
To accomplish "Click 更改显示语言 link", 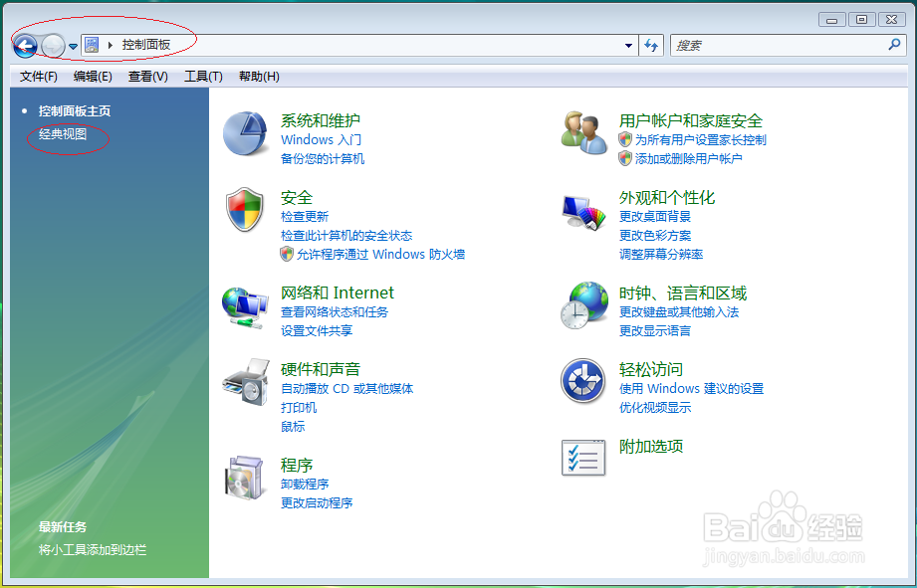I will 655,331.
